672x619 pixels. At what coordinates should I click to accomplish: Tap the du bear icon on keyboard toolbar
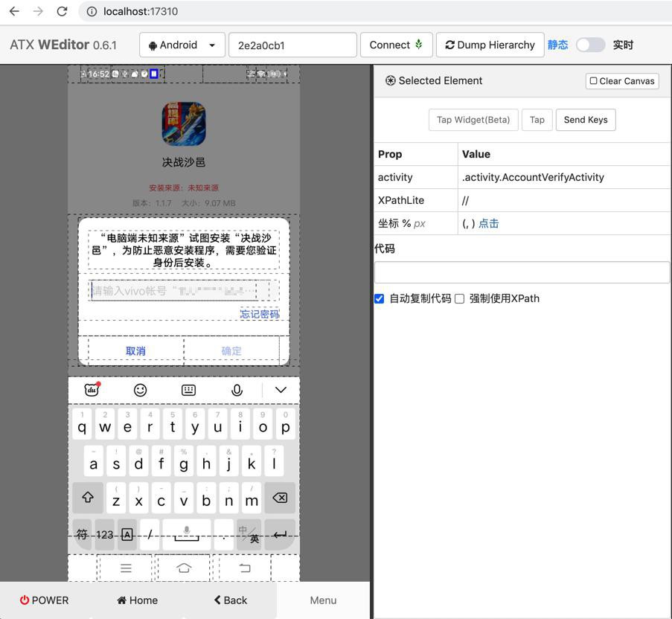point(92,390)
